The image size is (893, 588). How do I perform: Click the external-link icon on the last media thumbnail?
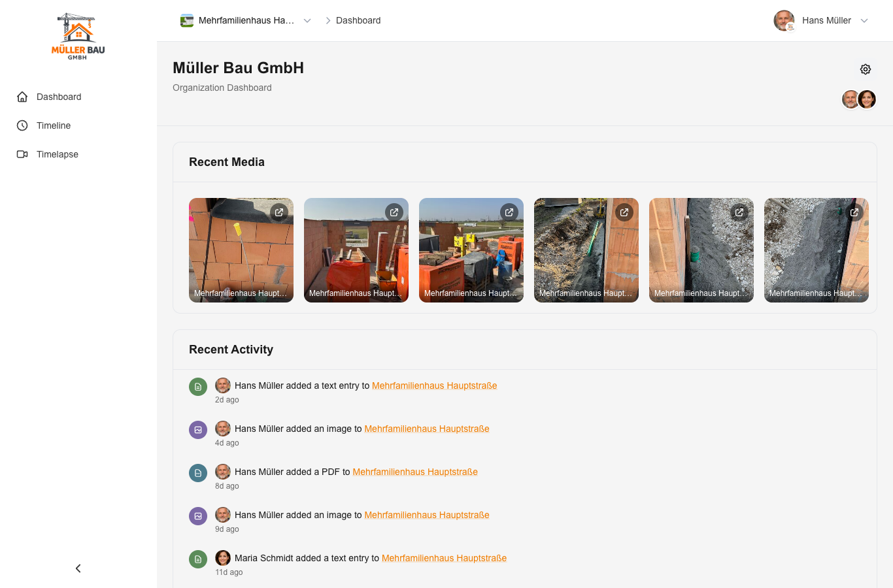pos(854,212)
